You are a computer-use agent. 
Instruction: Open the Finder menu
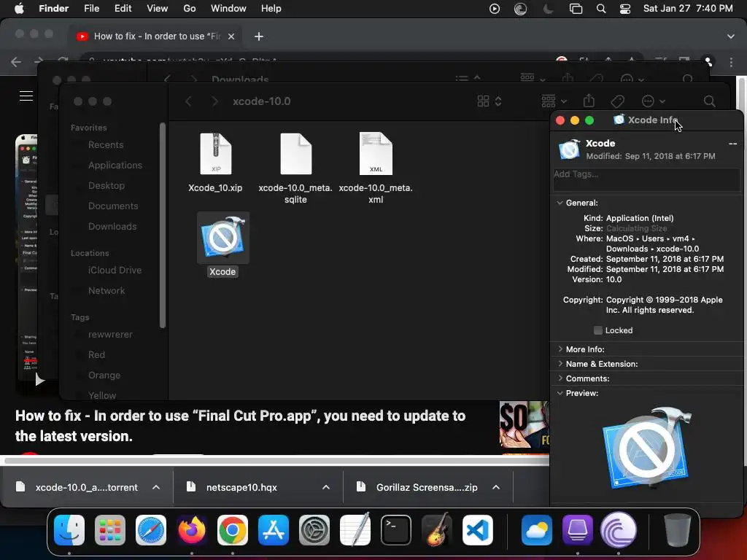(x=54, y=9)
